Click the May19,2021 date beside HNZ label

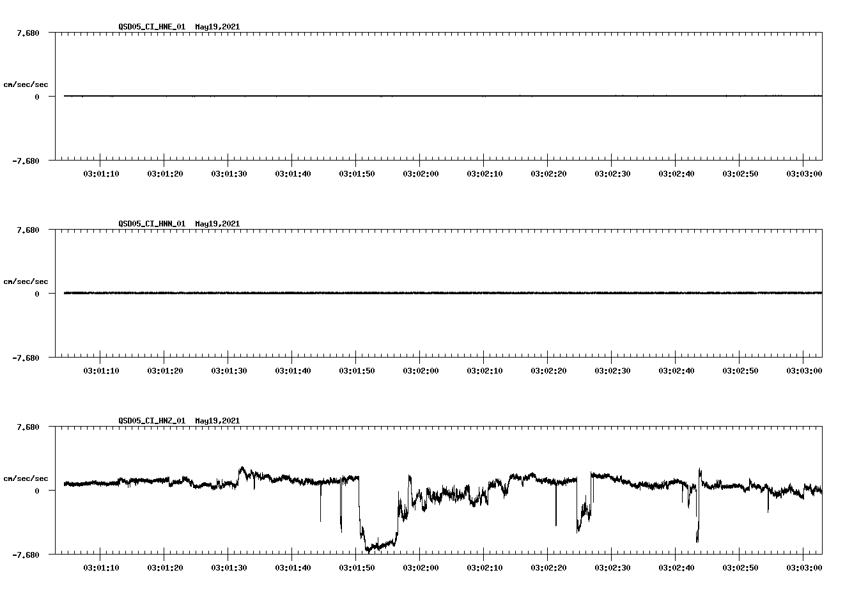click(x=216, y=421)
